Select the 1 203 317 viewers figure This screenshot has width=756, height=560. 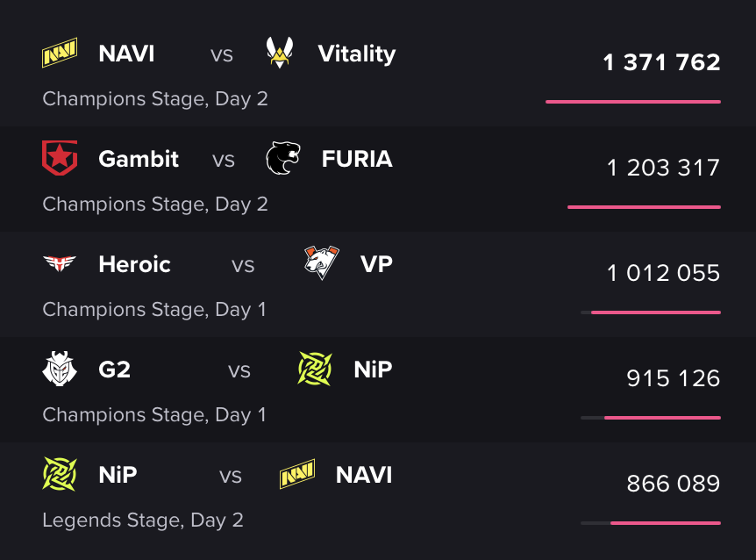pyautogui.click(x=663, y=168)
